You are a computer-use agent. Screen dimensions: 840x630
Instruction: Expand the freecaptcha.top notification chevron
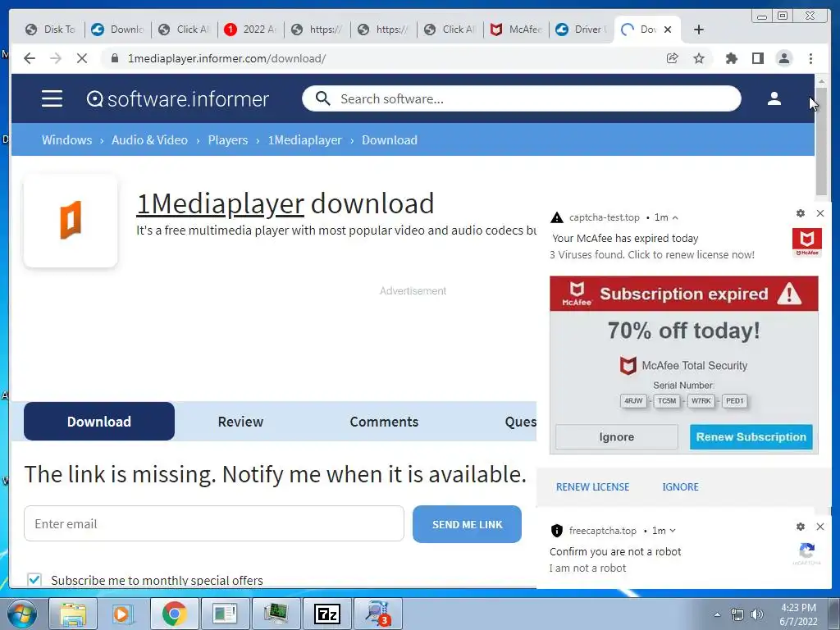pyautogui.click(x=673, y=531)
